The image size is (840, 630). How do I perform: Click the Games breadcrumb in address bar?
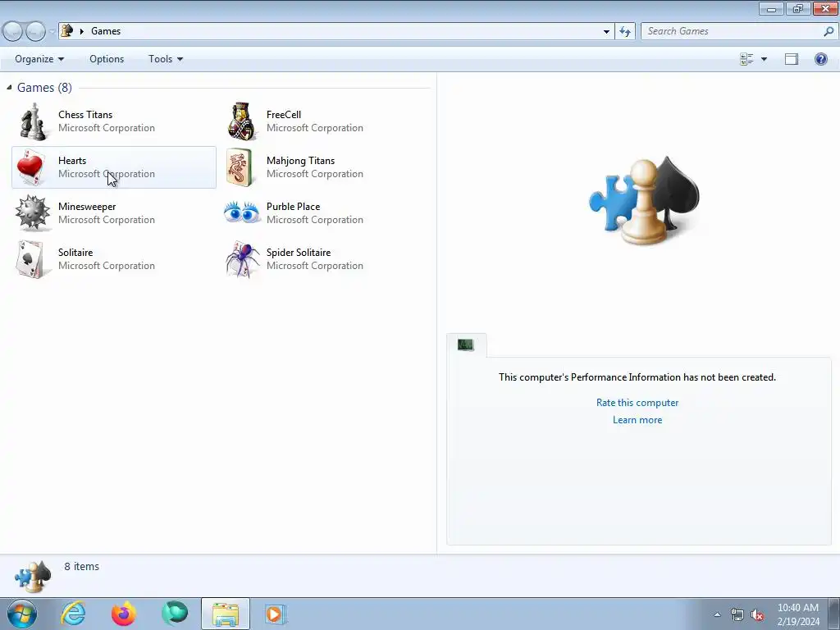click(106, 31)
